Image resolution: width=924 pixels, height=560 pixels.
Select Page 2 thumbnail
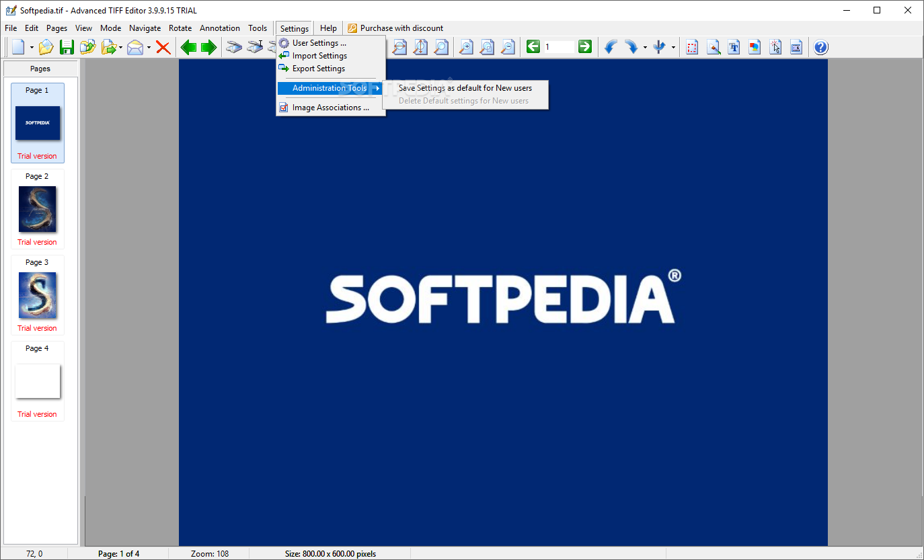tap(38, 209)
